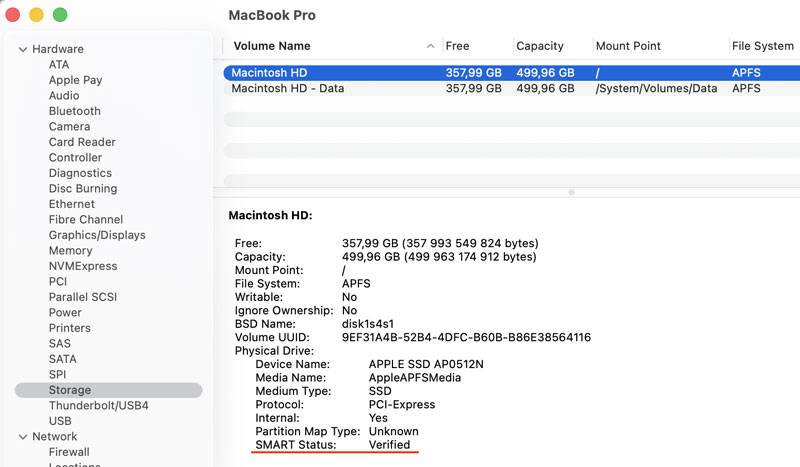Select Disc Burning entry

coord(83,188)
